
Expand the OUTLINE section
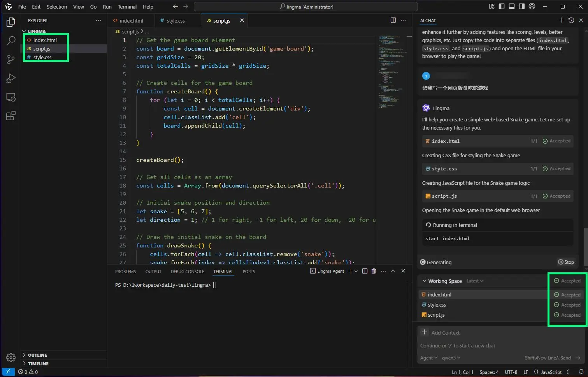[37, 355]
